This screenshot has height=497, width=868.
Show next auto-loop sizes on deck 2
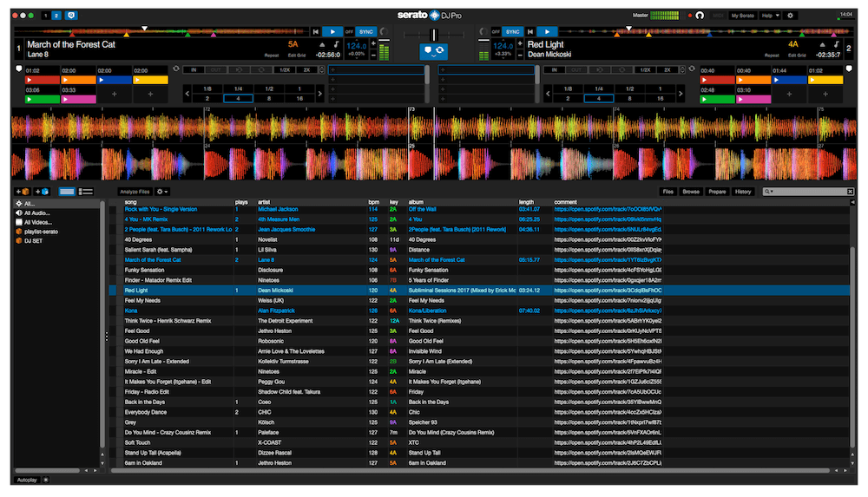click(x=681, y=94)
